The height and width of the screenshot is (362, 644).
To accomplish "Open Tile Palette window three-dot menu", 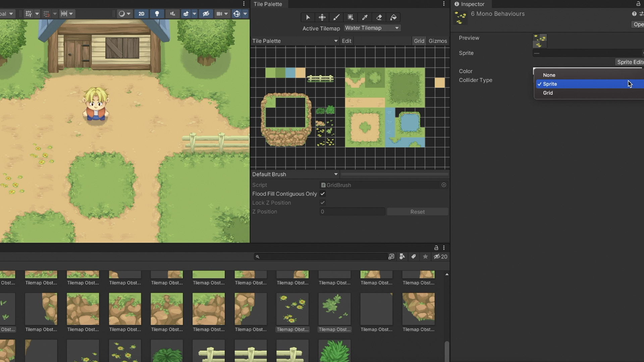I will point(444,4).
